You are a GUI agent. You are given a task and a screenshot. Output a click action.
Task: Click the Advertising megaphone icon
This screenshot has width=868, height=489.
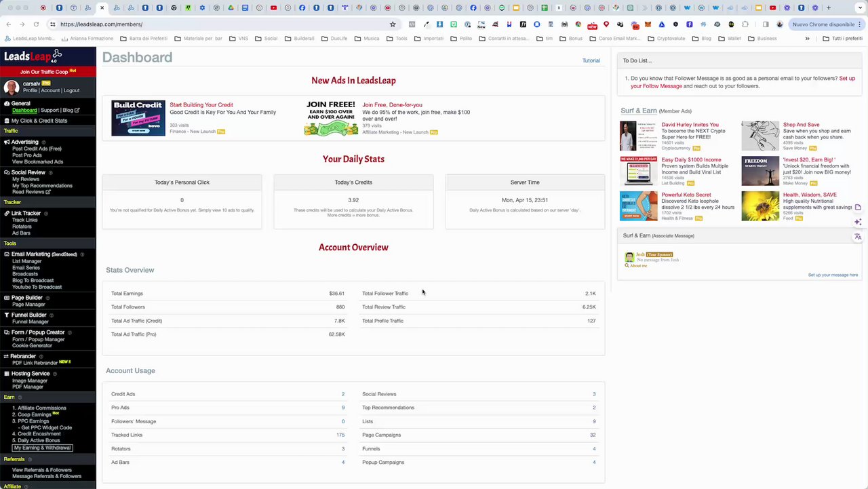coord(7,142)
